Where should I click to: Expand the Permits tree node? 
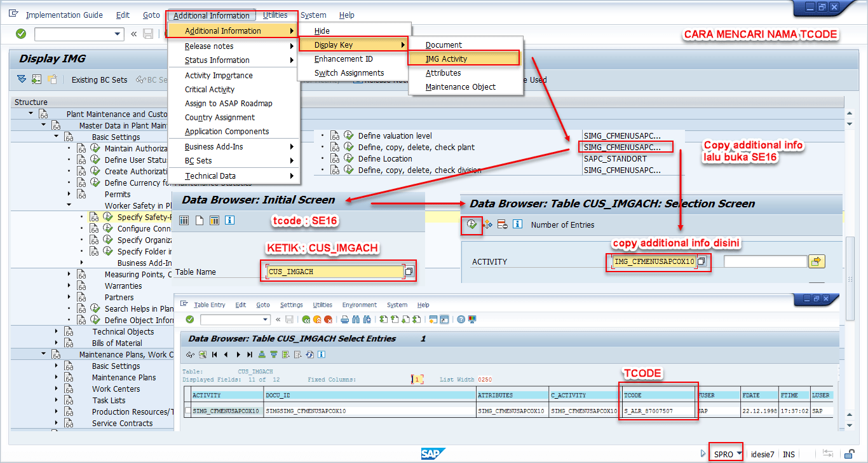(69, 194)
